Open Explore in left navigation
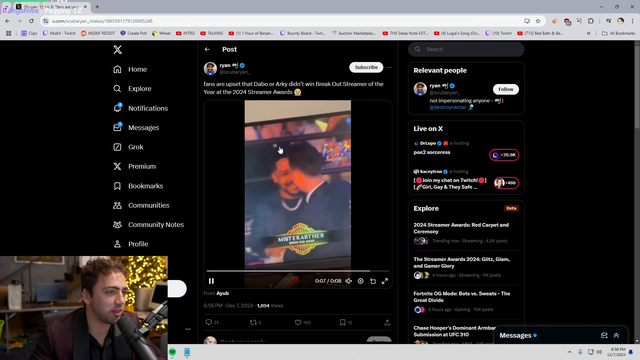 [132, 89]
